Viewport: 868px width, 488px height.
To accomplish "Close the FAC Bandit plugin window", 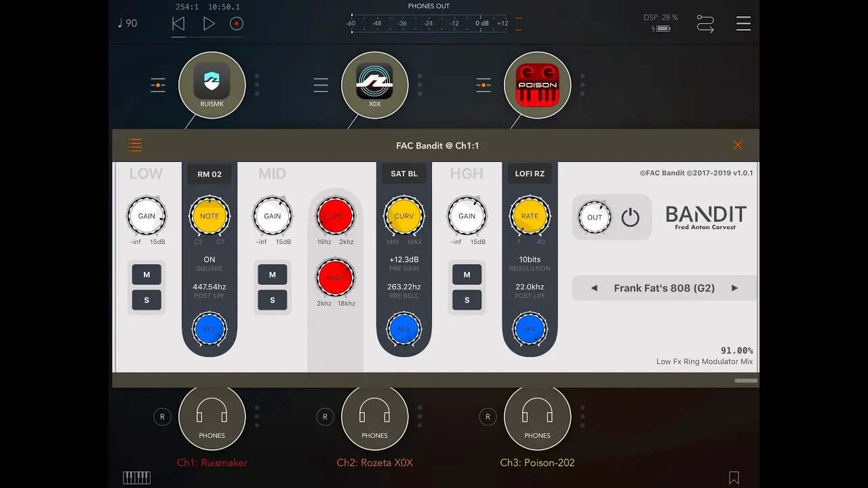I will 738,145.
